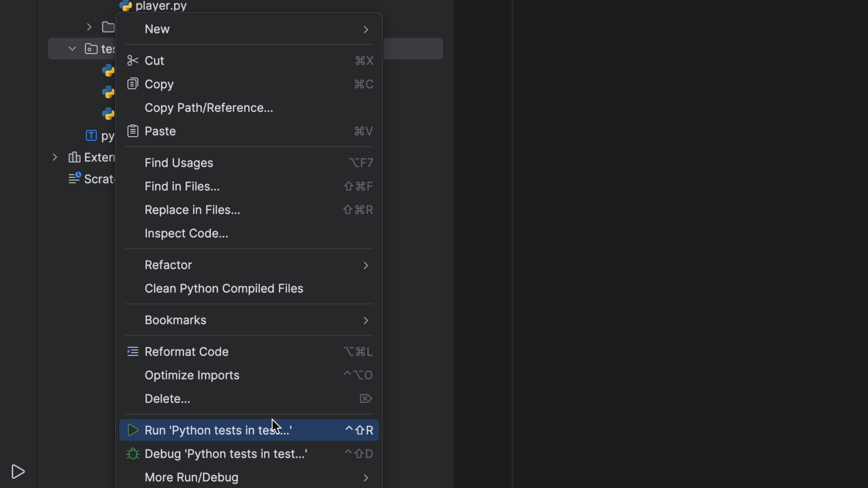Choose 'Optimize Imports' from the menu
Viewport: 868px width, 488px height.
[x=192, y=375]
